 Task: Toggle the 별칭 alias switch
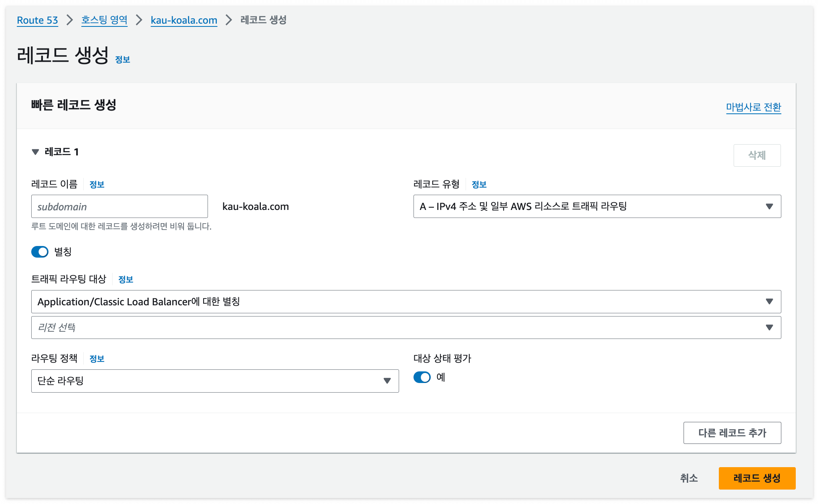40,252
